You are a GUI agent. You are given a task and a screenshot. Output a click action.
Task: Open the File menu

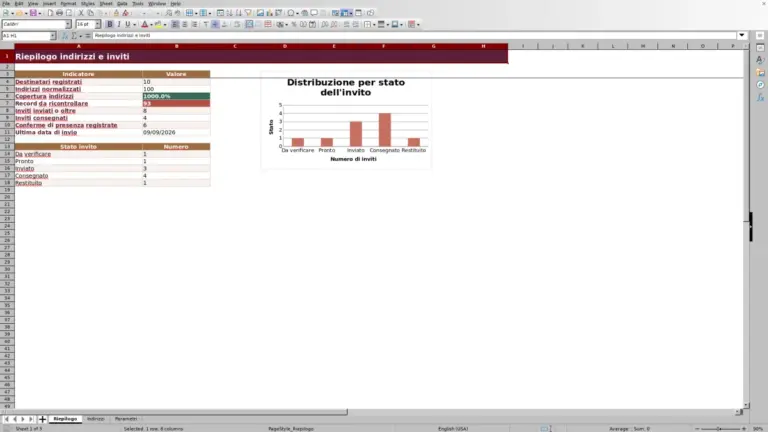[6, 3]
